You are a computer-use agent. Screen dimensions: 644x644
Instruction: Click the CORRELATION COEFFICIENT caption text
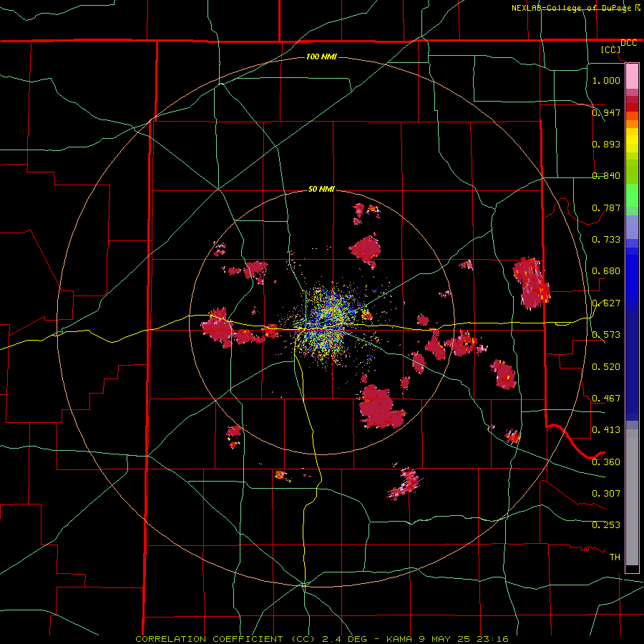209,639
